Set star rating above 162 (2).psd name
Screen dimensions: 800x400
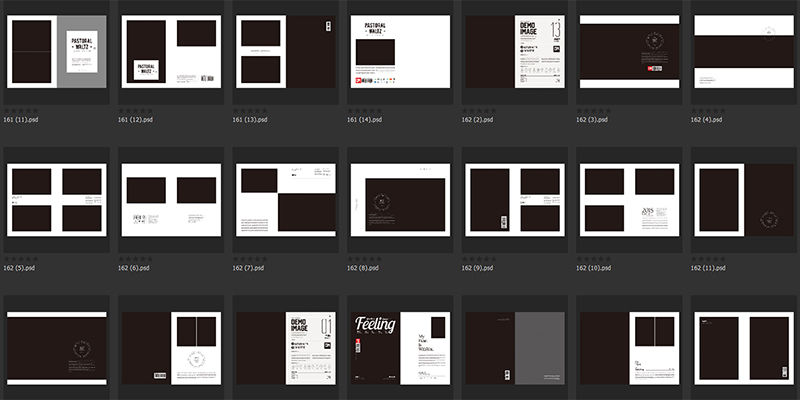pos(479,111)
